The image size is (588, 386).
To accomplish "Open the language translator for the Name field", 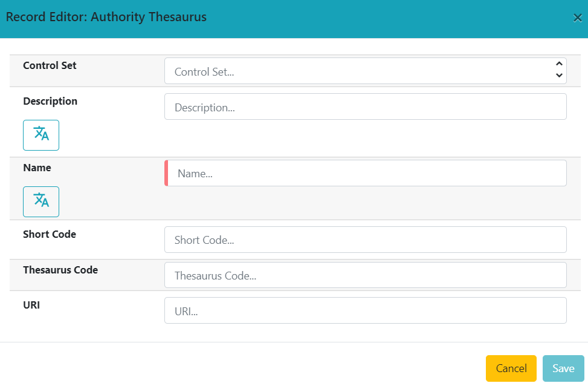I will tap(40, 201).
